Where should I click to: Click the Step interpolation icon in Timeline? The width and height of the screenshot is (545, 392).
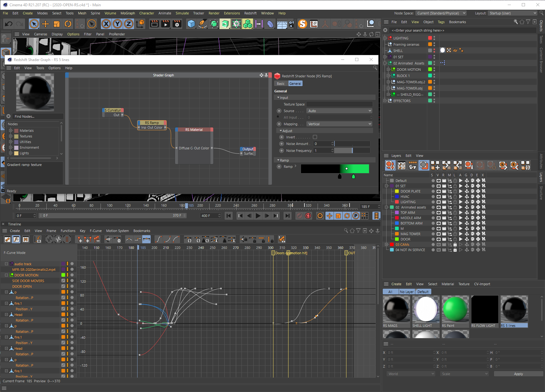(138, 240)
